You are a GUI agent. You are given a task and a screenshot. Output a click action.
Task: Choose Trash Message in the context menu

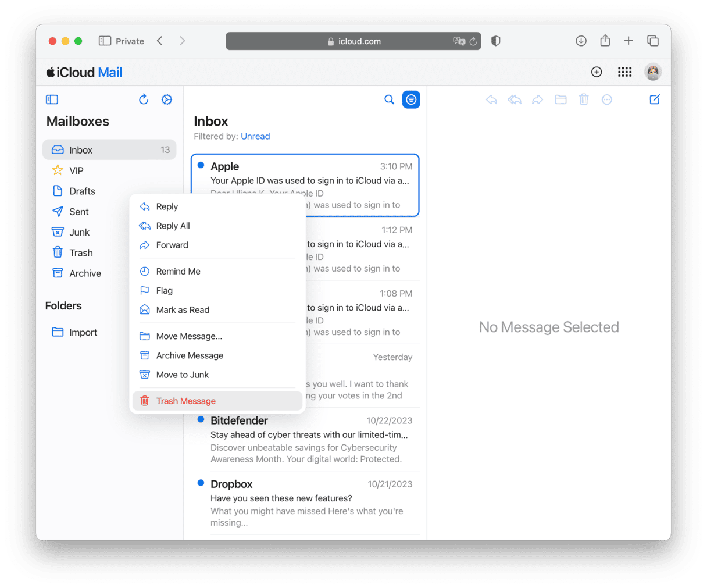(217, 401)
